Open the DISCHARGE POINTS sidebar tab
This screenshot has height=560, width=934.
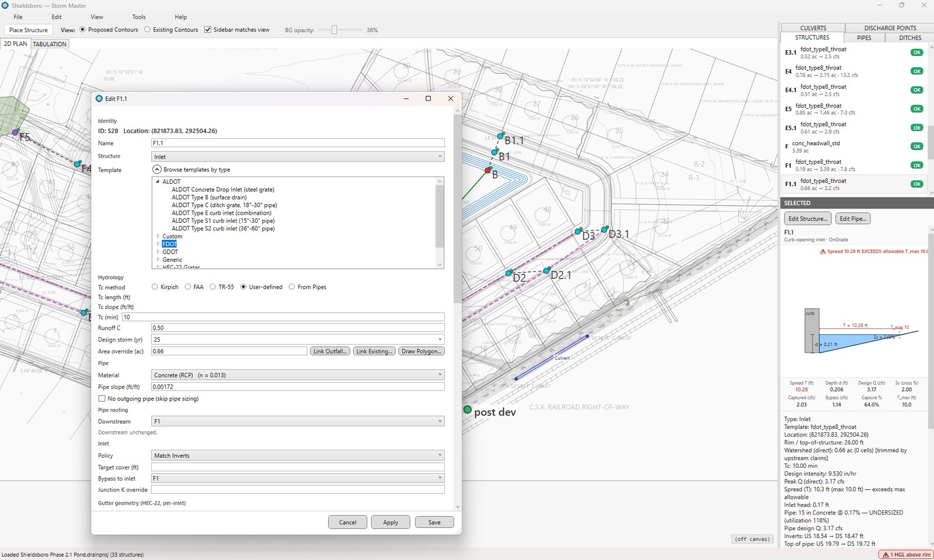point(890,28)
